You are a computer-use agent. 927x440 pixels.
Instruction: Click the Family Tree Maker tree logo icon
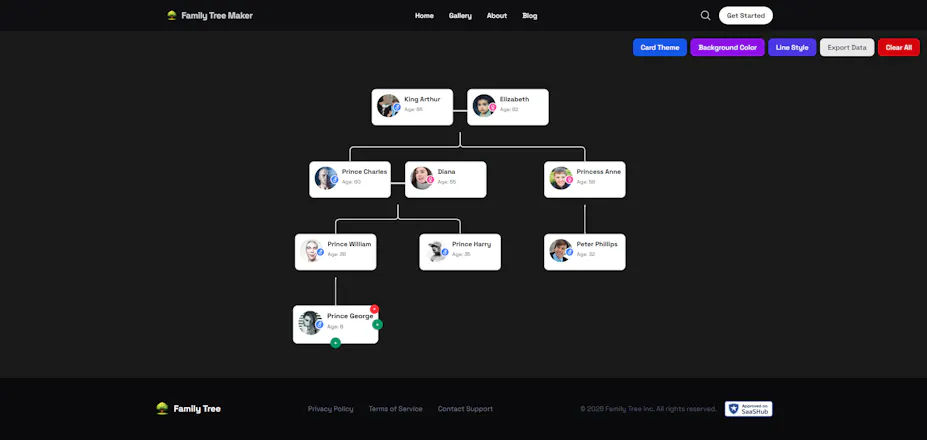[x=171, y=15]
